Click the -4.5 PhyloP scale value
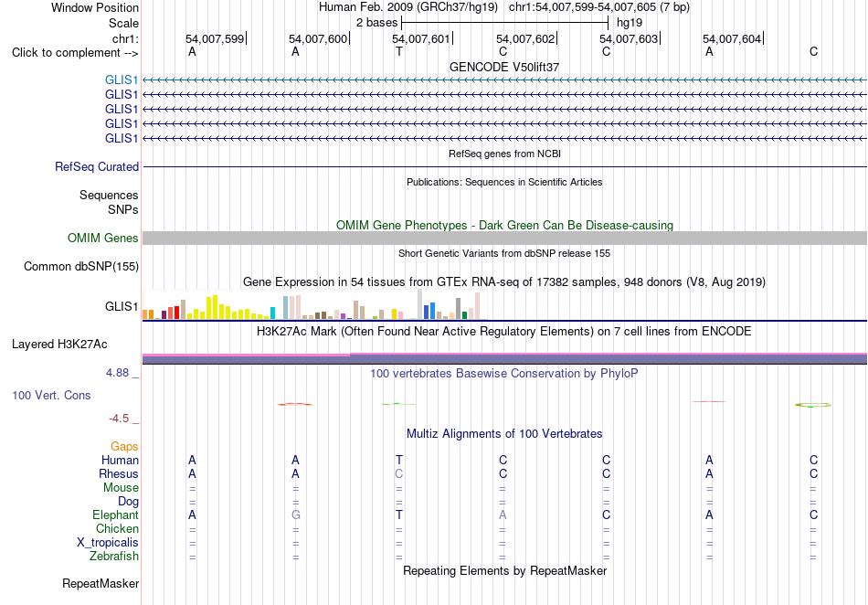 (x=119, y=419)
